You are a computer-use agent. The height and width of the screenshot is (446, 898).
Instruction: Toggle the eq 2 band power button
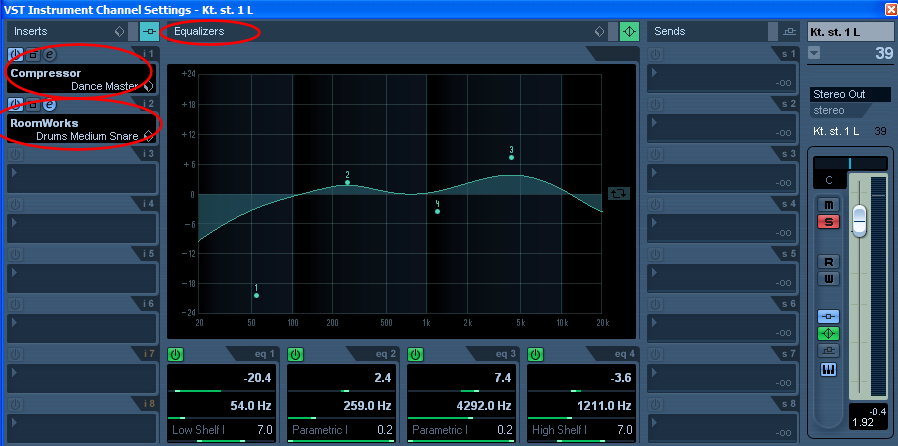pyautogui.click(x=296, y=354)
